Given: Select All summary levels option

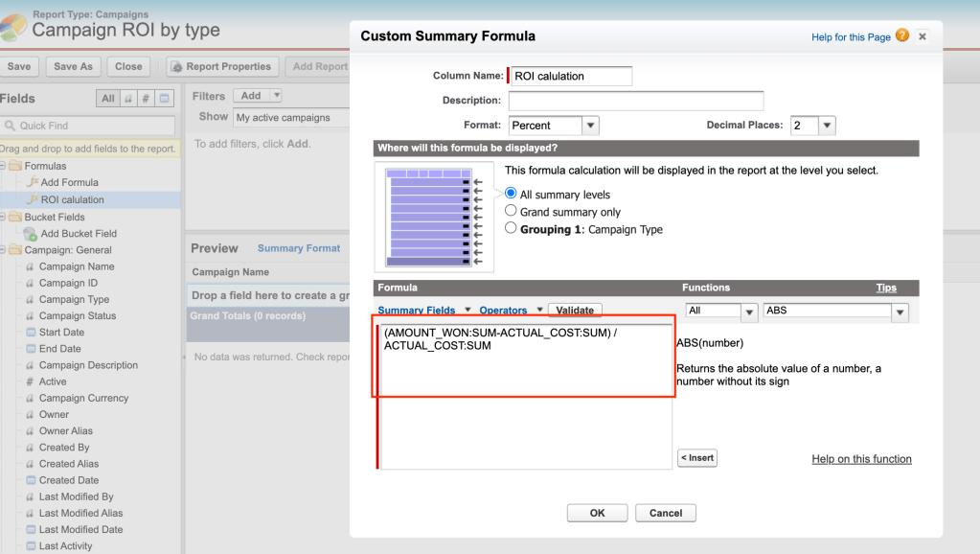Looking at the screenshot, I should coord(511,194).
